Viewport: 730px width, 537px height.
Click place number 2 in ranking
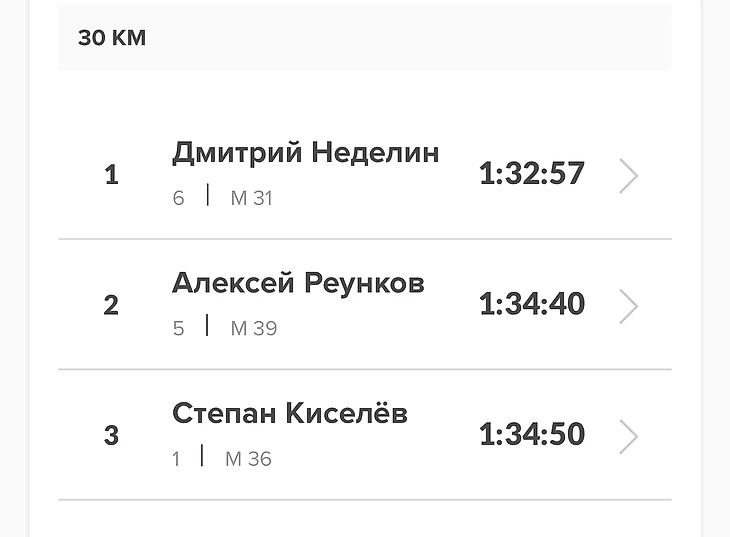(x=111, y=305)
